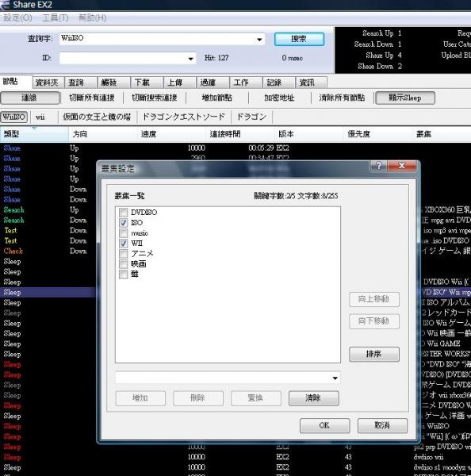Open the cluster keyword dropdown in dialog
Image resolution: width=471 pixels, height=476 pixels.
point(335,378)
